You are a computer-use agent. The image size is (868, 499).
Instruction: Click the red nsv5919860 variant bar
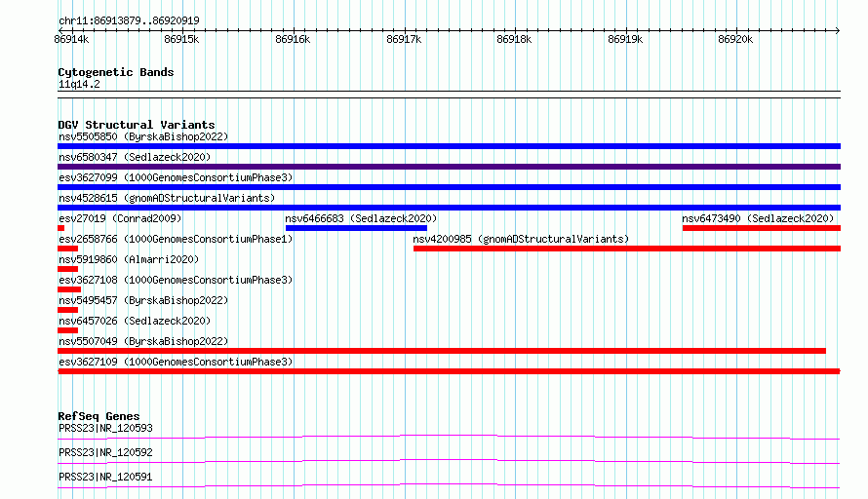(67, 269)
